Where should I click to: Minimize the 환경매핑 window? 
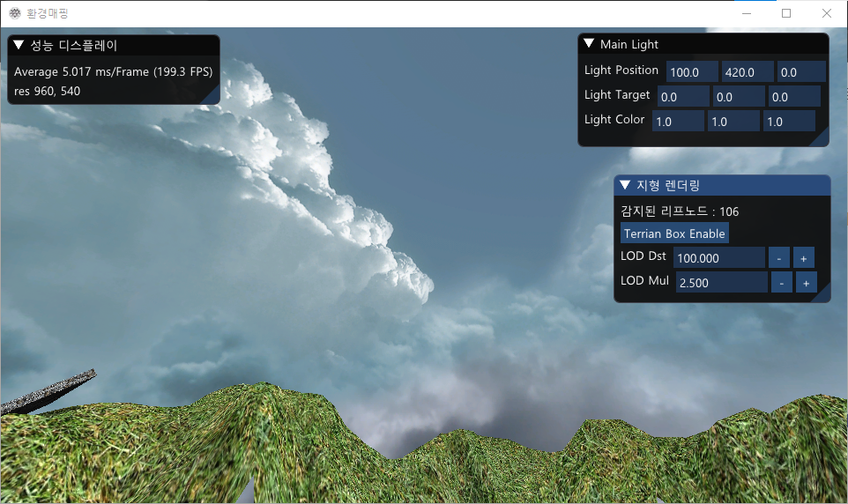747,13
